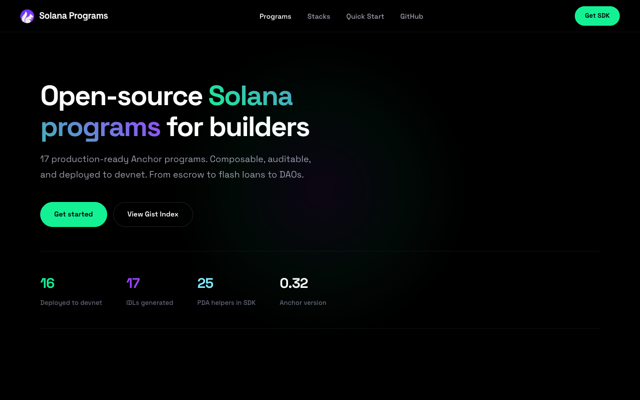Click the 17 production-ready Anchor programs description
This screenshot has width=640, height=400.
point(176,167)
